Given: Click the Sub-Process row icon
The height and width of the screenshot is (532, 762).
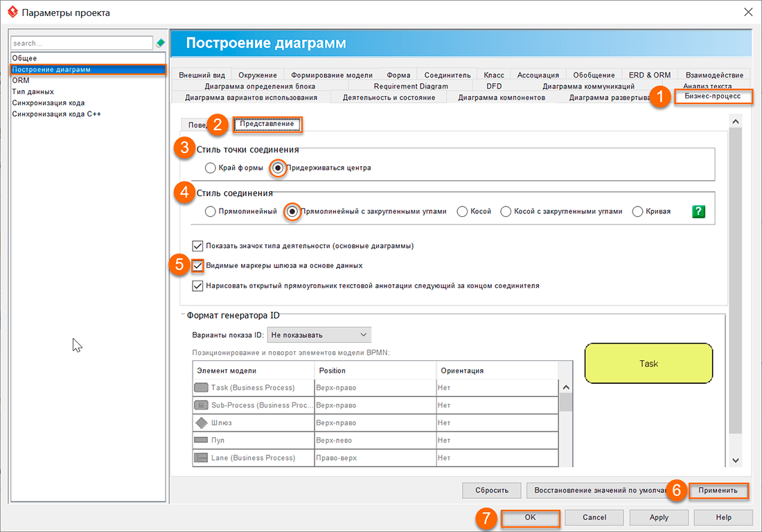Looking at the screenshot, I should (x=202, y=405).
